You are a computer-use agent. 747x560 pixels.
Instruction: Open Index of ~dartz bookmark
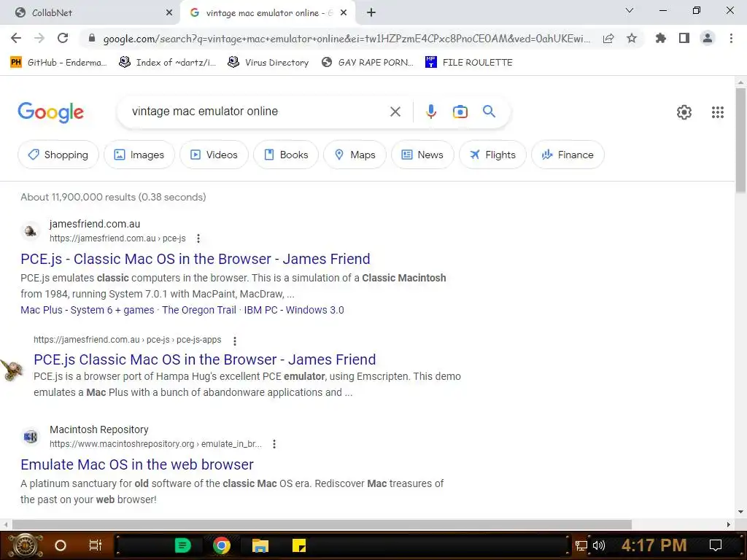pyautogui.click(x=167, y=63)
